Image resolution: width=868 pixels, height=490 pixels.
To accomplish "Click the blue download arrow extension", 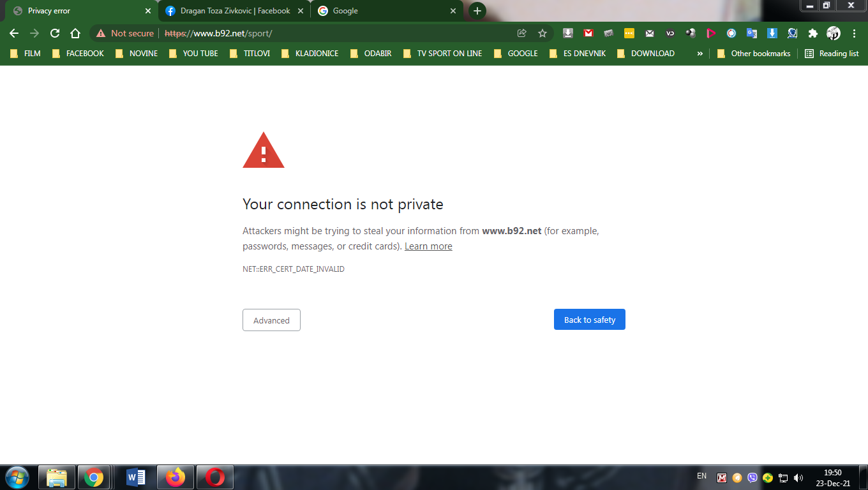I will tap(772, 33).
